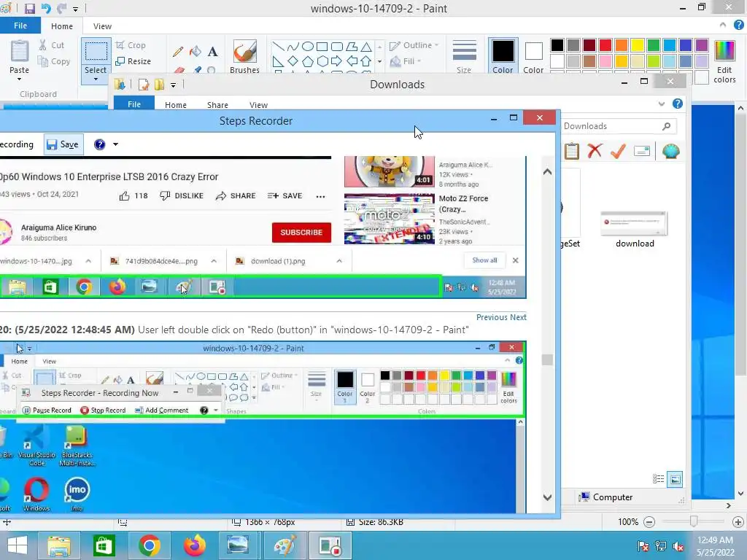Pick the Oval shape in Paint

[308, 46]
